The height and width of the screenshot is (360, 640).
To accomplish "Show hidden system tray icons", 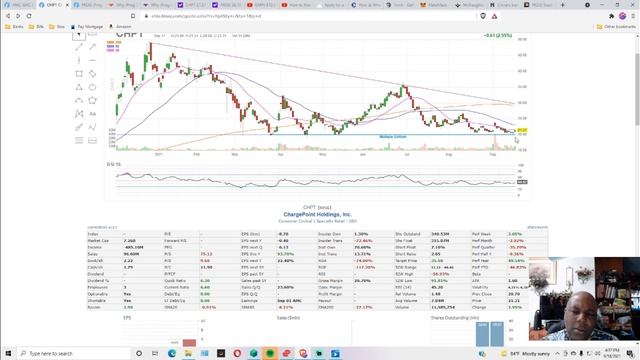I will point(557,353).
